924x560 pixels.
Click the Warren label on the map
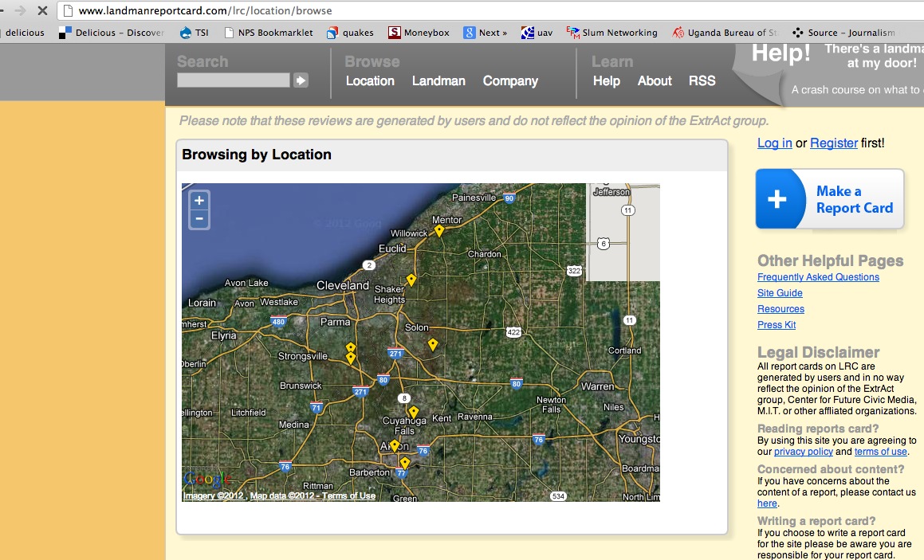click(598, 386)
